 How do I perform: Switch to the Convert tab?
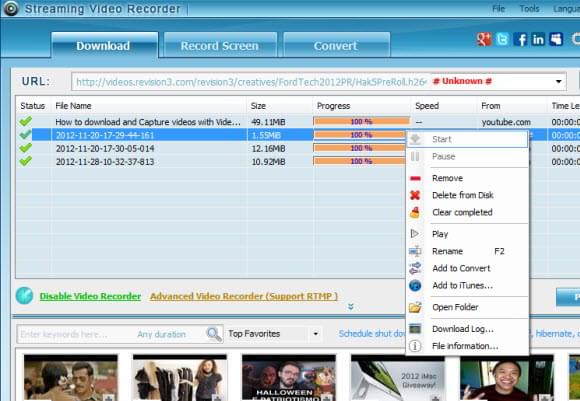(x=336, y=45)
